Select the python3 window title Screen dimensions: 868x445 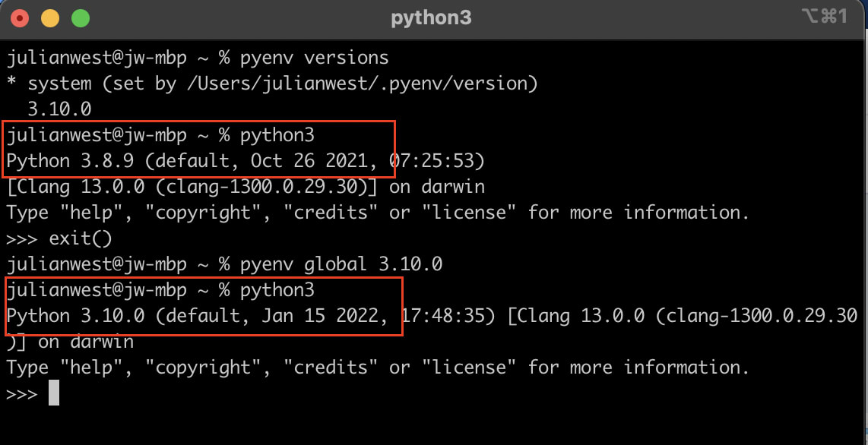(431, 17)
